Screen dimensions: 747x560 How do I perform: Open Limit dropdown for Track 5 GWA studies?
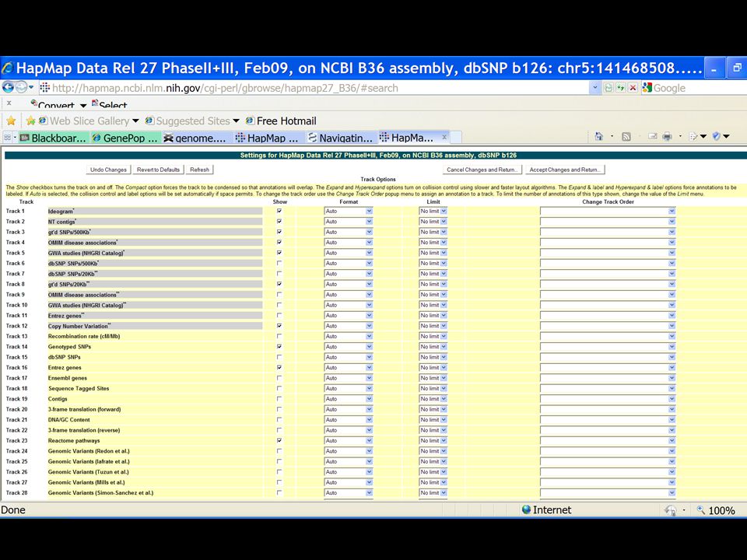tap(433, 253)
